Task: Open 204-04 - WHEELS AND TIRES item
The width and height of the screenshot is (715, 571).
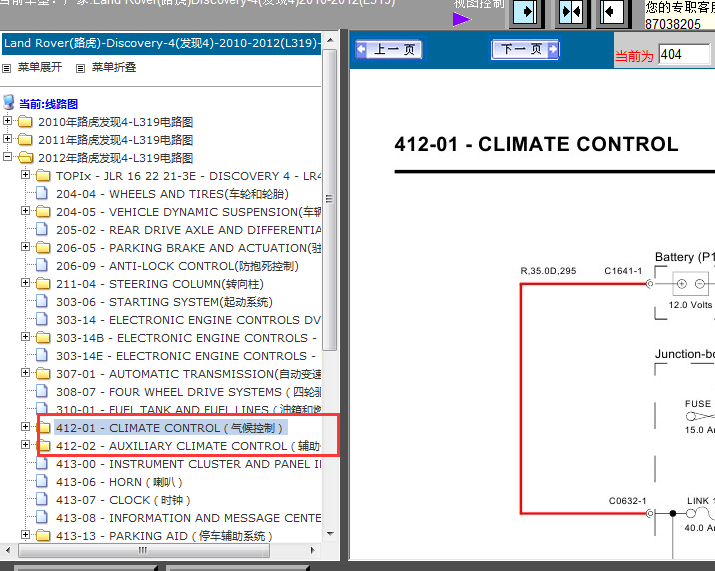Action: 172,194
